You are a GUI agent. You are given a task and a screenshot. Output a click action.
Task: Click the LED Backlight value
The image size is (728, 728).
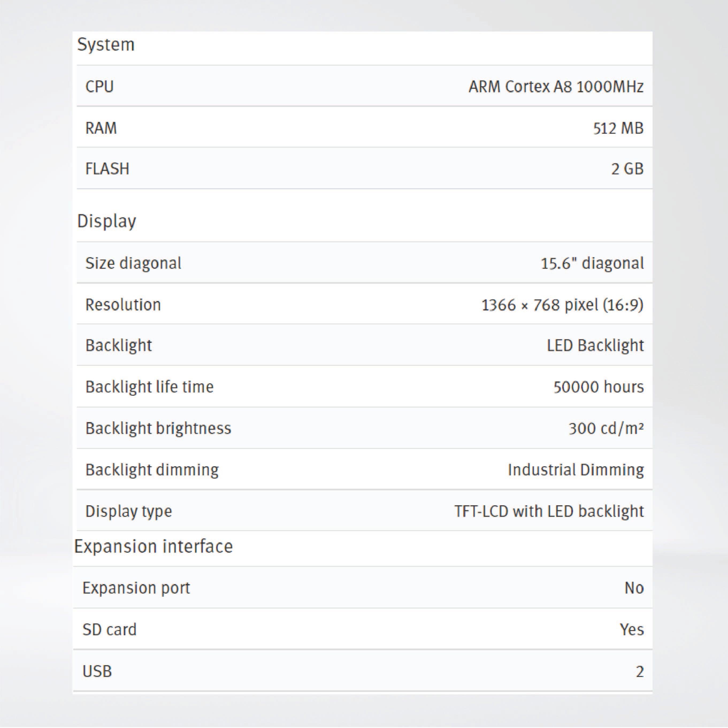pyautogui.click(x=595, y=345)
